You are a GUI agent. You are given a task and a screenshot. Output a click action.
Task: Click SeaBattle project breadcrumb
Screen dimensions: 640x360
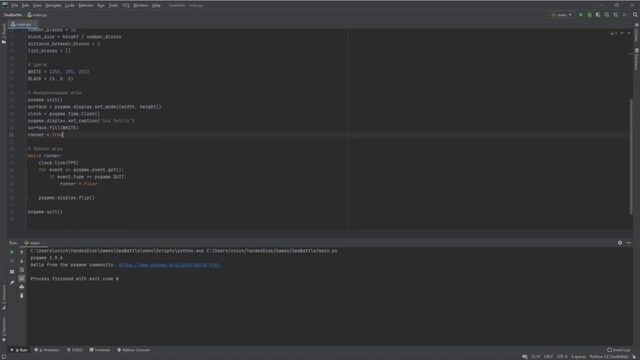click(13, 15)
